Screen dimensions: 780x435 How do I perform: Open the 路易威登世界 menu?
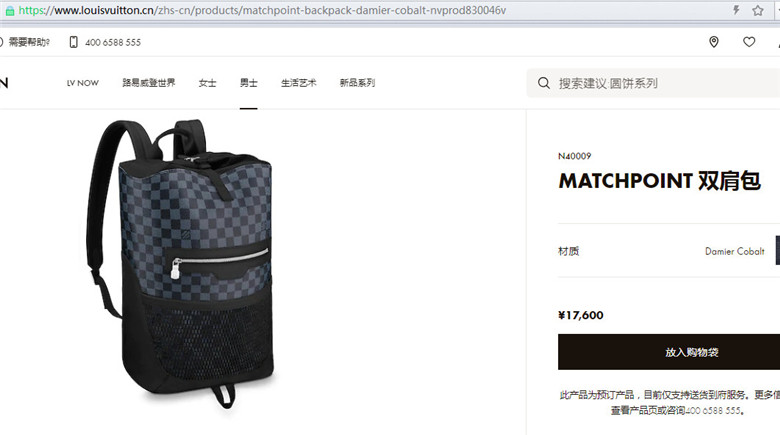pyautogui.click(x=149, y=83)
